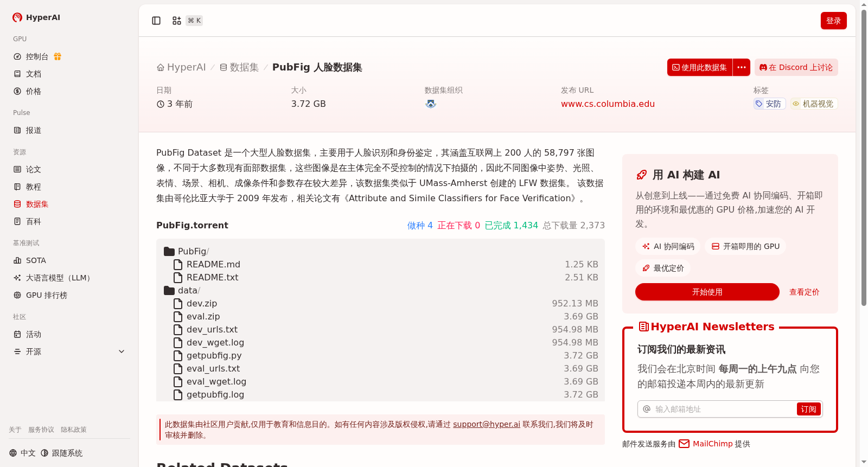This screenshot has height=467, width=868.
Task: Click the PubFig folder icon
Action: (x=169, y=251)
